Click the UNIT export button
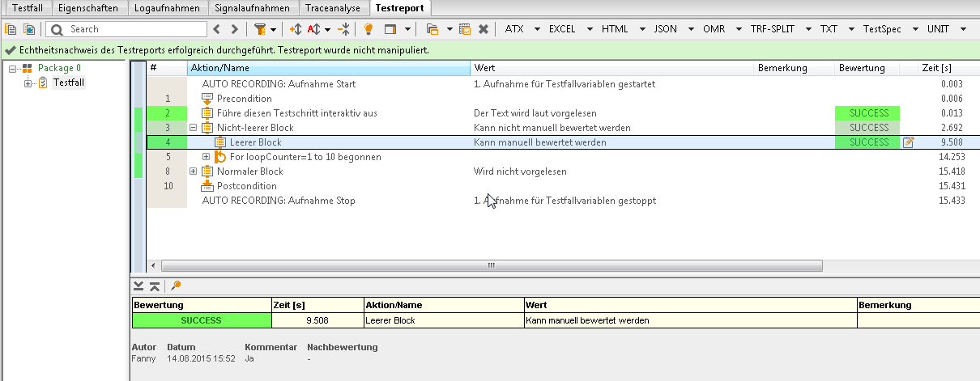The height and width of the screenshot is (381, 980). pyautogui.click(x=938, y=29)
